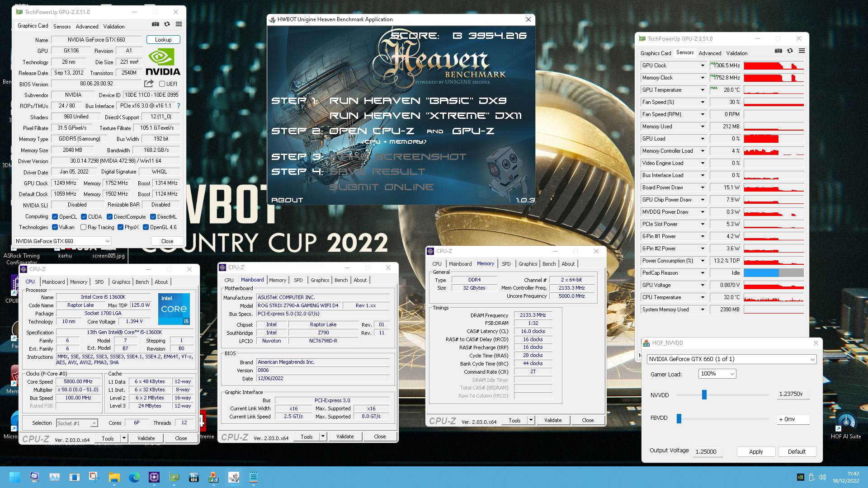Open Validation tab in GPU-Z Sensors window
The width and height of the screenshot is (868, 488).
coord(736,53)
